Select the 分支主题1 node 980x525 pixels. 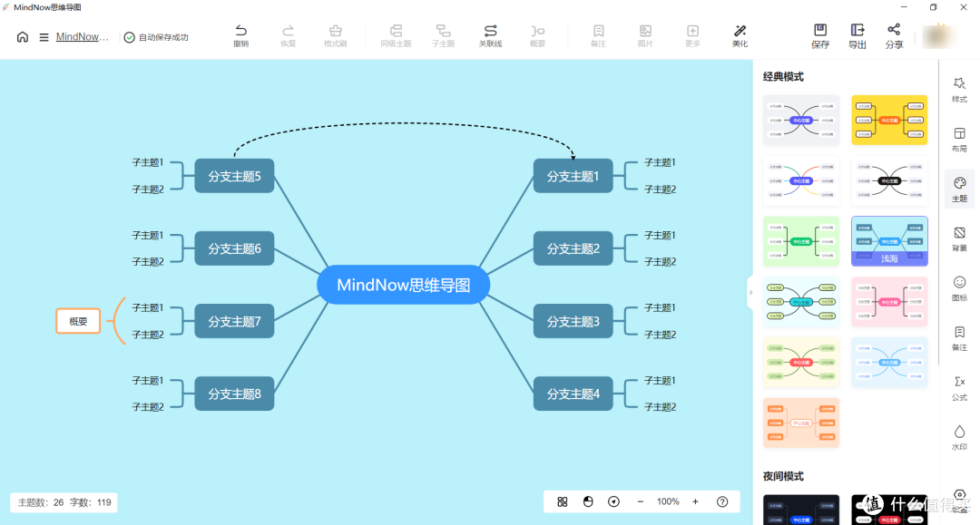pyautogui.click(x=573, y=176)
